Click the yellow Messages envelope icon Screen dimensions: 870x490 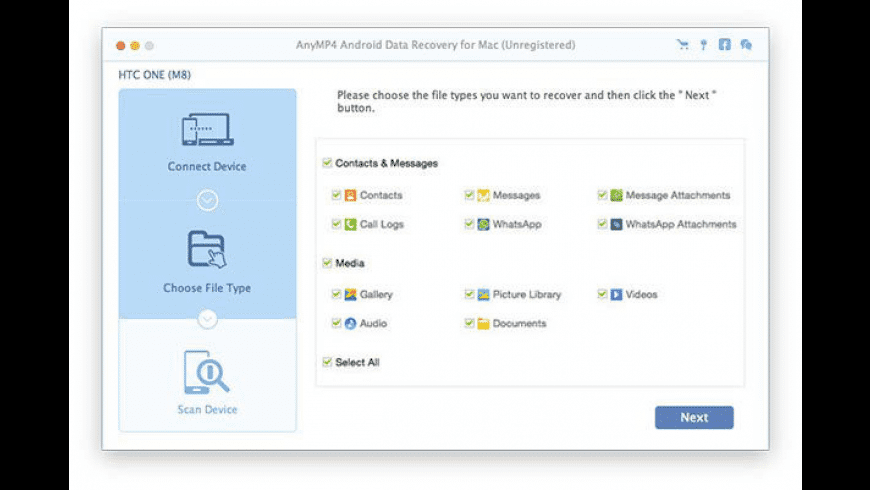(x=483, y=195)
